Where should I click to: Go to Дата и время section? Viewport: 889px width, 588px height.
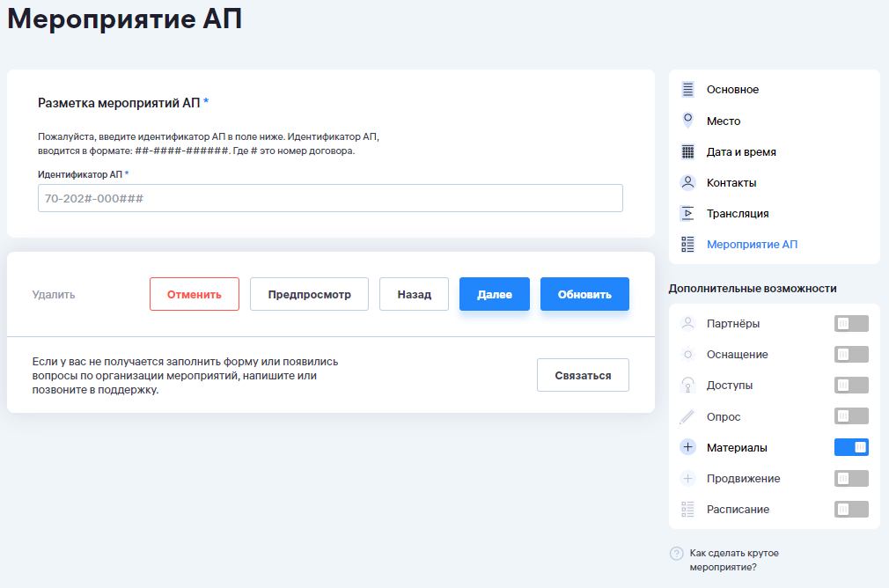(x=741, y=151)
